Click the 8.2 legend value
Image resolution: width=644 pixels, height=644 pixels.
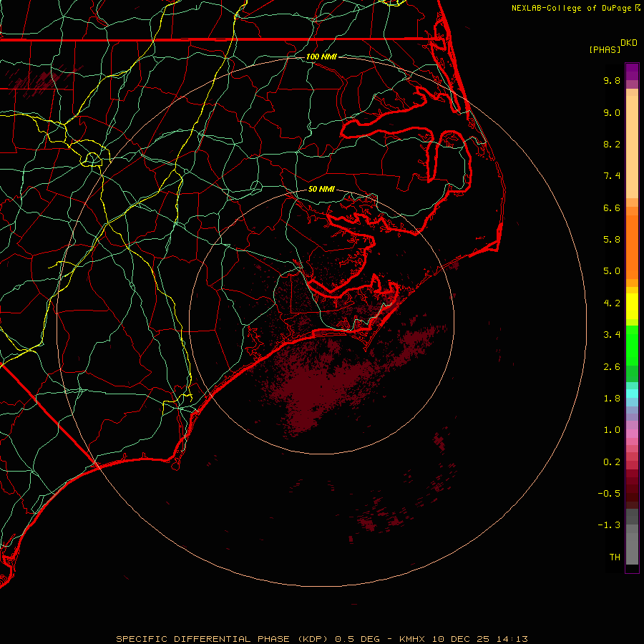coord(612,144)
